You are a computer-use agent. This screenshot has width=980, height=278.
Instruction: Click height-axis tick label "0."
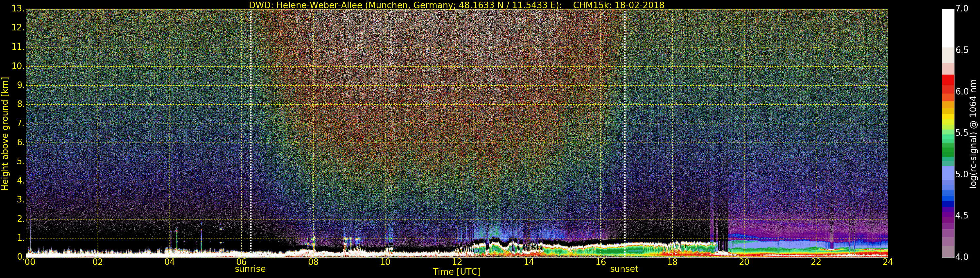(x=21, y=257)
